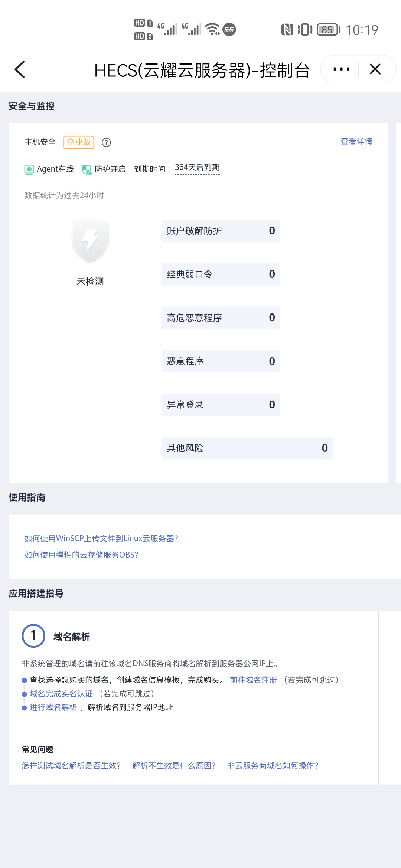Tap the protection enabled shield icon
The image size is (401, 868).
click(87, 170)
